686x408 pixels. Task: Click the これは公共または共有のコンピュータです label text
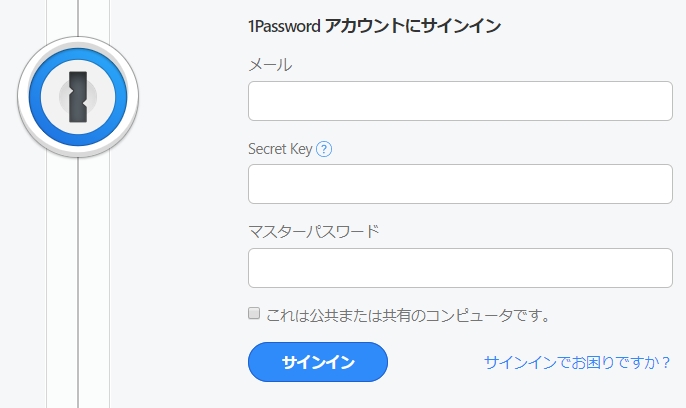click(408, 315)
